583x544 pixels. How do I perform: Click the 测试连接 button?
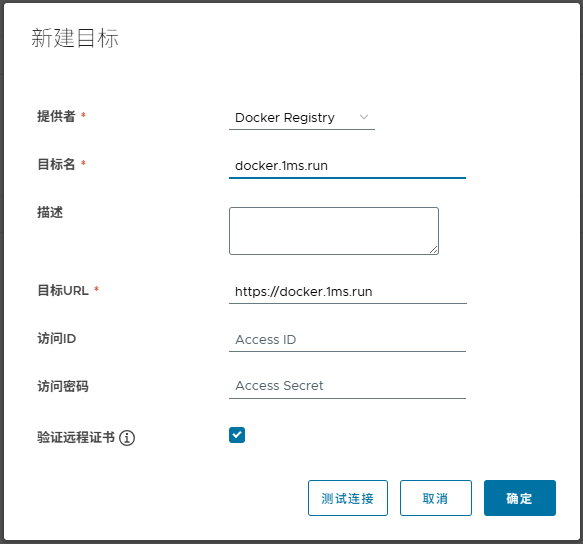(348, 498)
